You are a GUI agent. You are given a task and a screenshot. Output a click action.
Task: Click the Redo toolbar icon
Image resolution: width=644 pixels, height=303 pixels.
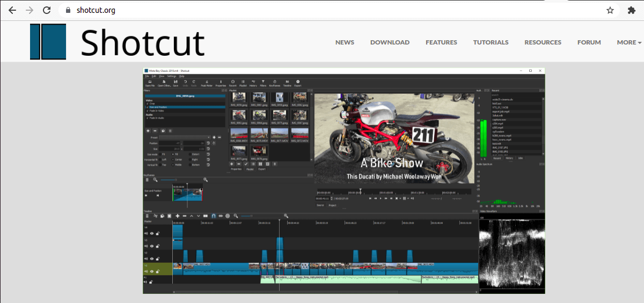click(x=194, y=83)
